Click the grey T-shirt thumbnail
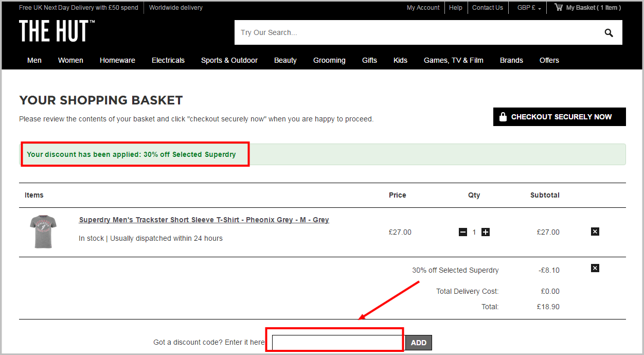644x355 pixels. click(x=43, y=232)
